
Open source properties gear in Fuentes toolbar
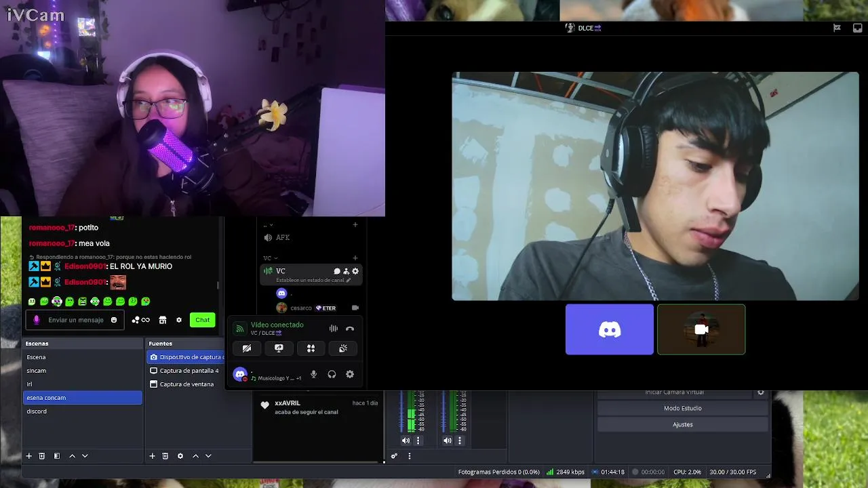point(180,456)
